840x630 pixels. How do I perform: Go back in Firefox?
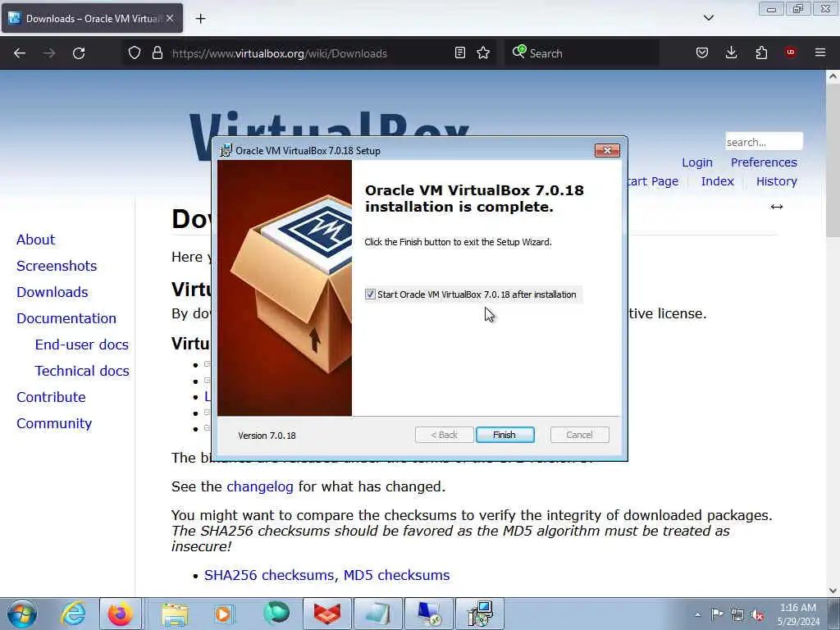click(20, 53)
